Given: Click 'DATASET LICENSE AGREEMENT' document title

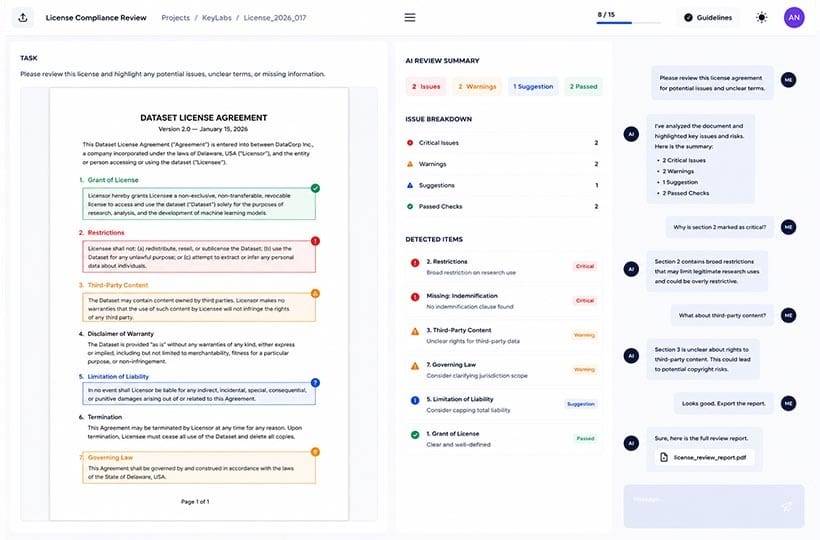Looking at the screenshot, I should [203, 118].
